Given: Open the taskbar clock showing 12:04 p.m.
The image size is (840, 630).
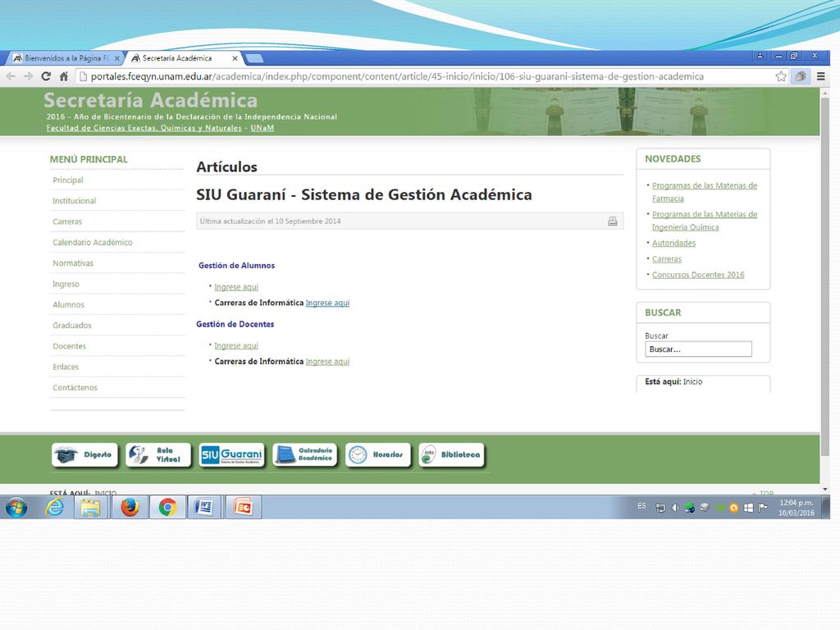Looking at the screenshot, I should point(796,508).
